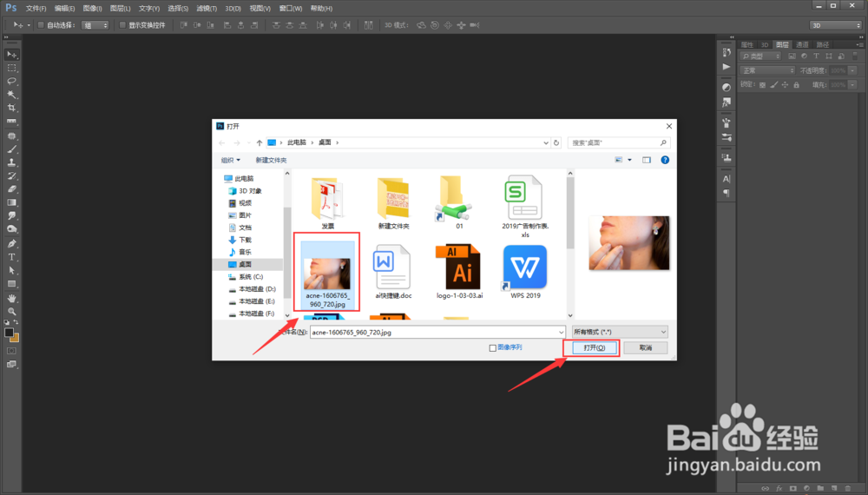The height and width of the screenshot is (495, 868).
Task: Refresh the folder in the Open dialog
Action: pos(556,142)
